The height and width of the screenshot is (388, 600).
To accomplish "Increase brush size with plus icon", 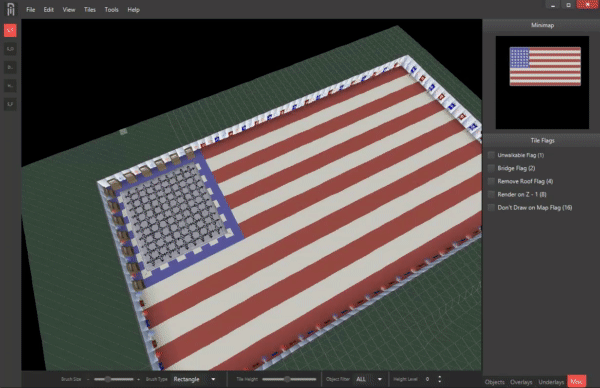I will [139, 379].
